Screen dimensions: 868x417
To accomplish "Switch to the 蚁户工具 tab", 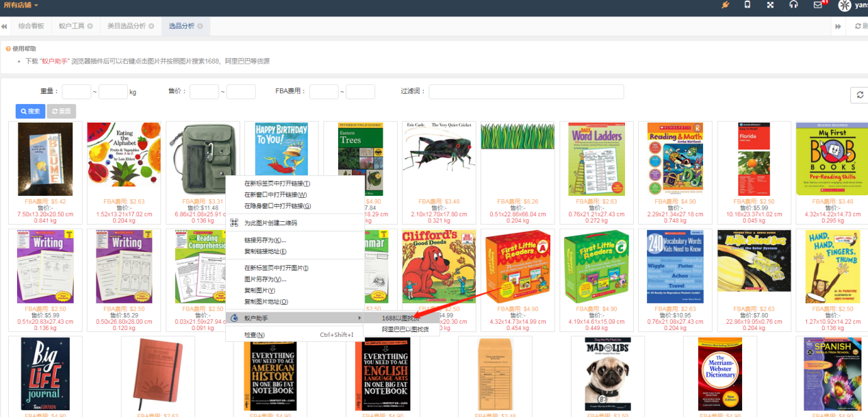I will 71,26.
